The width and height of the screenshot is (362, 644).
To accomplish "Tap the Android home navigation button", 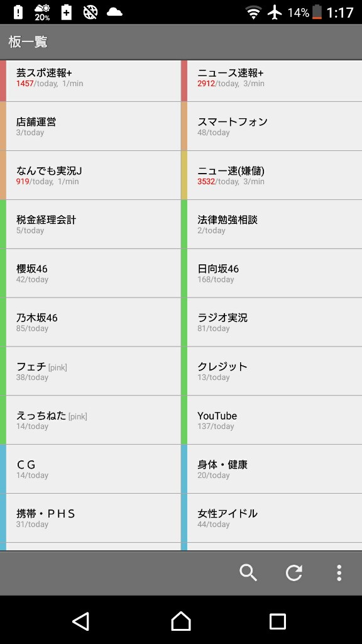I will pyautogui.click(x=181, y=621).
